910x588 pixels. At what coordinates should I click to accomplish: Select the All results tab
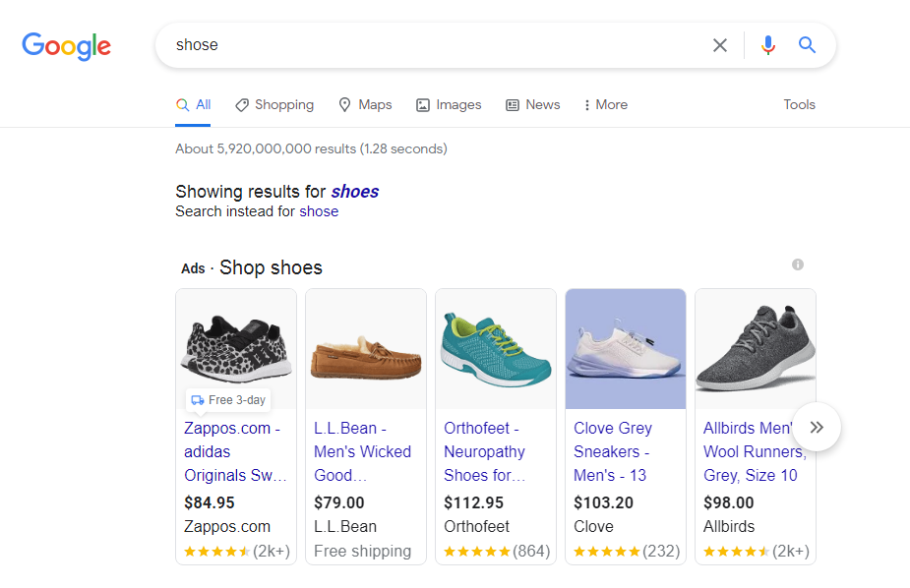coord(193,105)
